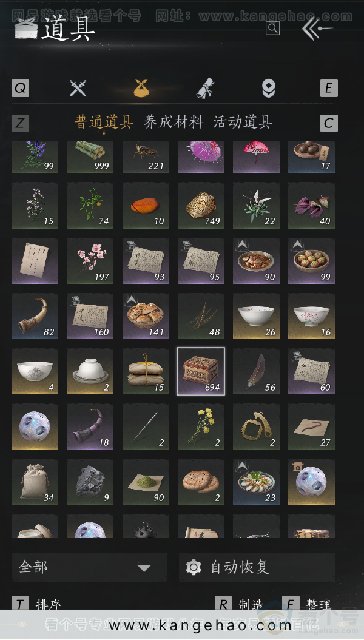Open 自动恢复 auto-recover settings
364x640 pixels.
[257, 567]
